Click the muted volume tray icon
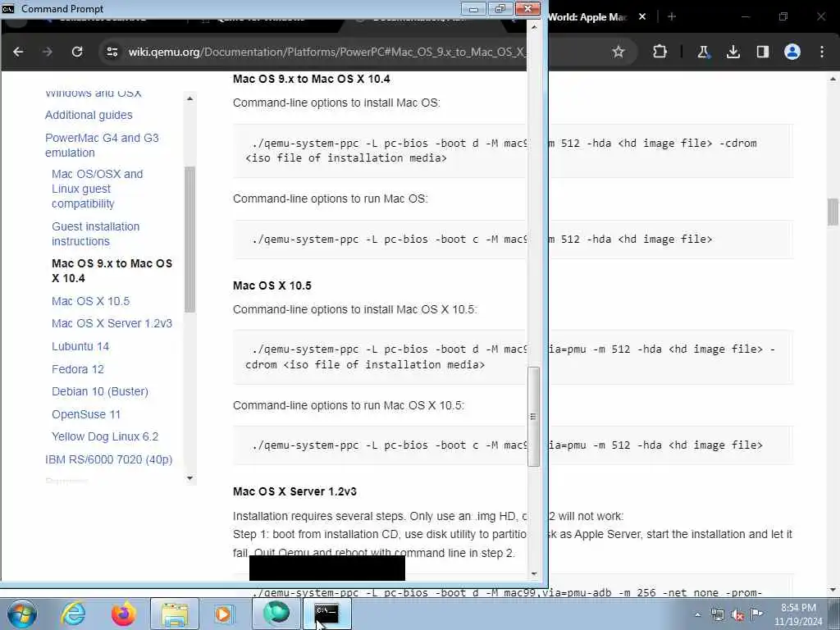This screenshot has height=630, width=840. [737, 615]
